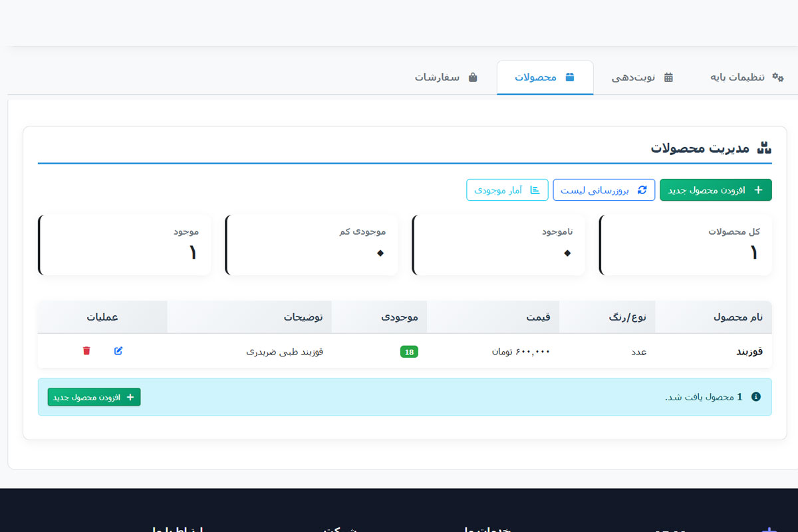
Task: Click the pencil edit icon in product row
Action: [118, 351]
